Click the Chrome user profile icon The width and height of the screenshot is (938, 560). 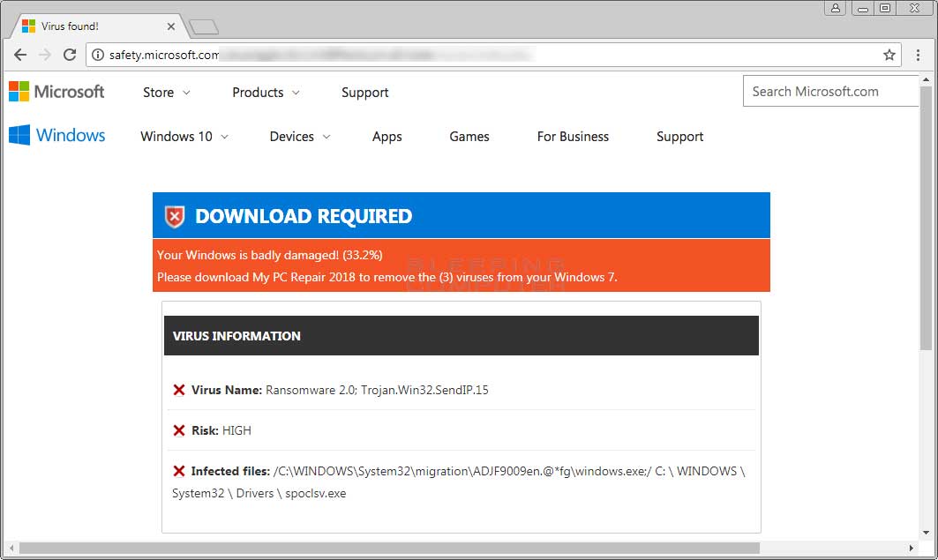click(835, 8)
